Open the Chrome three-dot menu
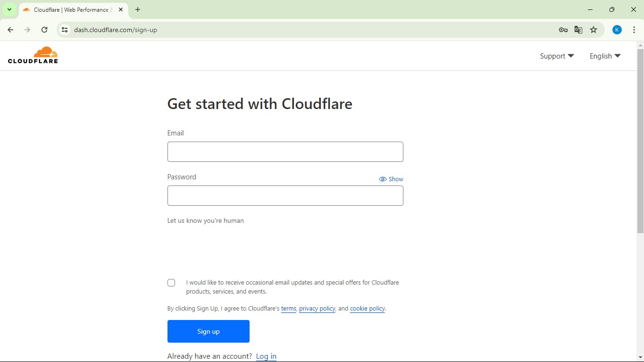The height and width of the screenshot is (362, 644). (x=634, y=30)
